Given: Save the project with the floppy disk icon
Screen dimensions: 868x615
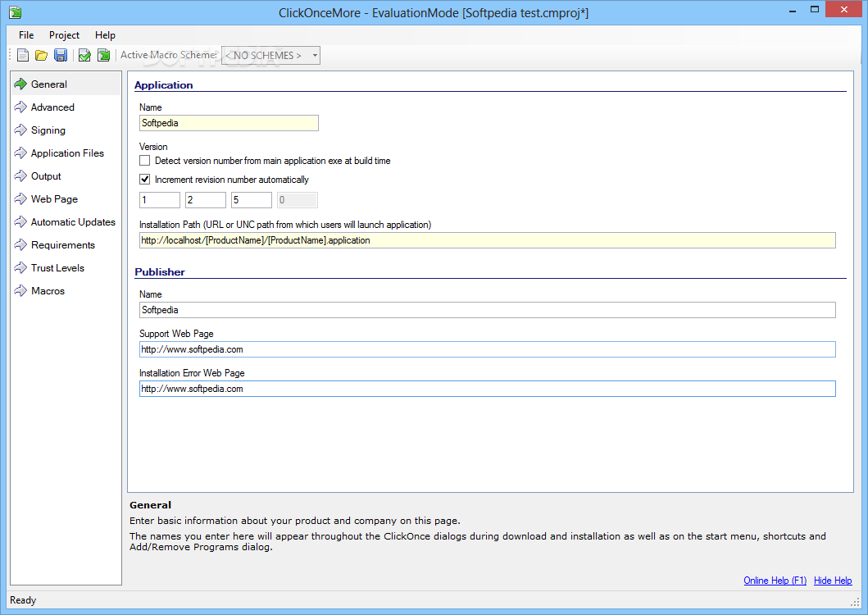Looking at the screenshot, I should [61, 56].
